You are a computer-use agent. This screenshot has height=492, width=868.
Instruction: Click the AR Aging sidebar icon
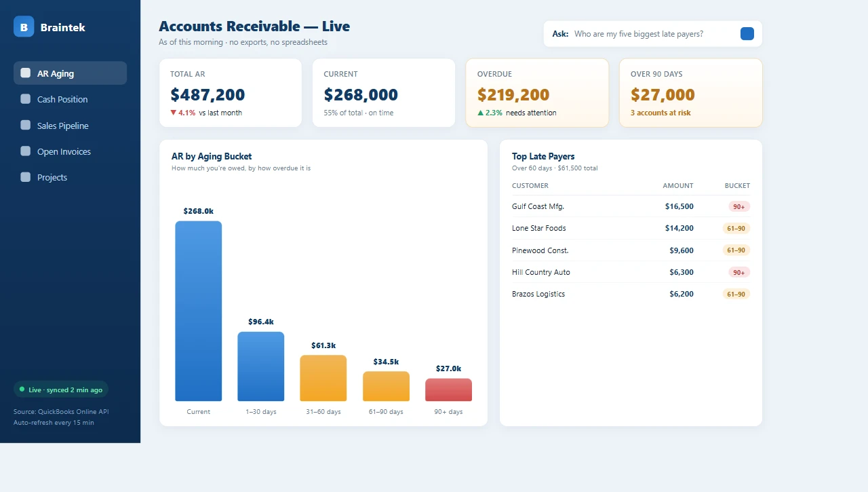click(x=26, y=73)
